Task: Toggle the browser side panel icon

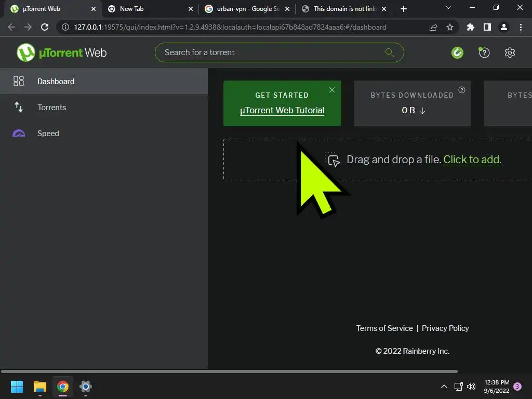Action: coord(487,27)
